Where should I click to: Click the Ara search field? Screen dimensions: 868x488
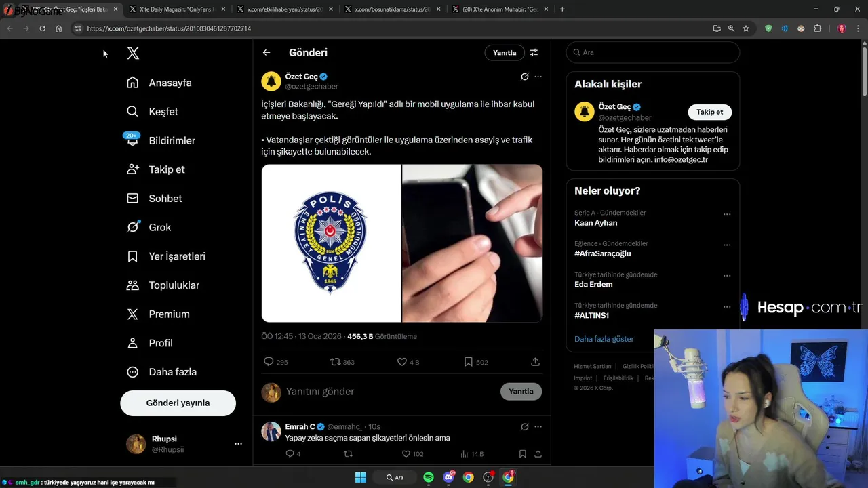pos(652,52)
